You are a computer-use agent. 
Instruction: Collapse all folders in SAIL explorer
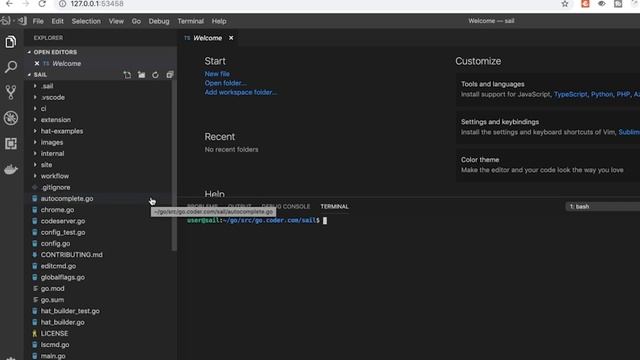click(170, 75)
